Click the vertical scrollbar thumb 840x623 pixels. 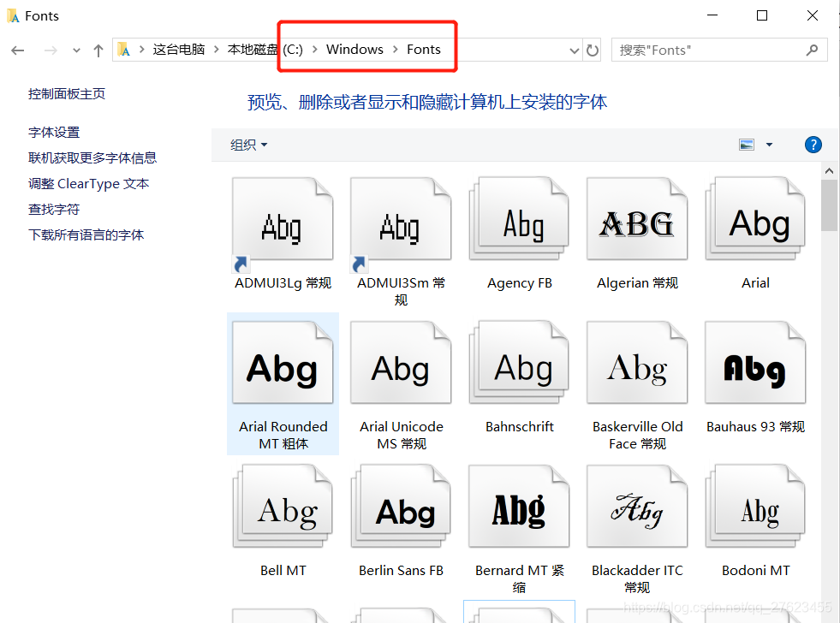coord(829,205)
